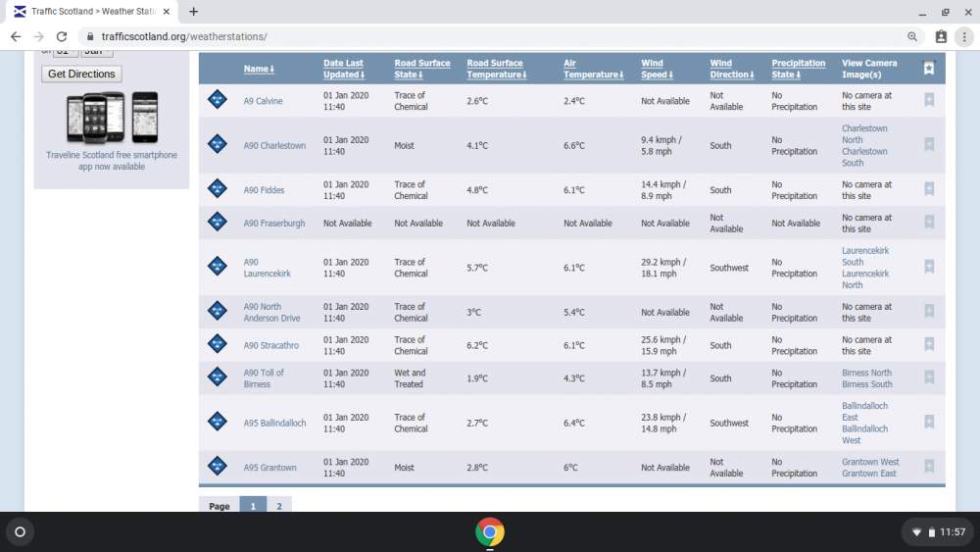Bookmark the A90 North Anderson Drive row

[929, 310]
